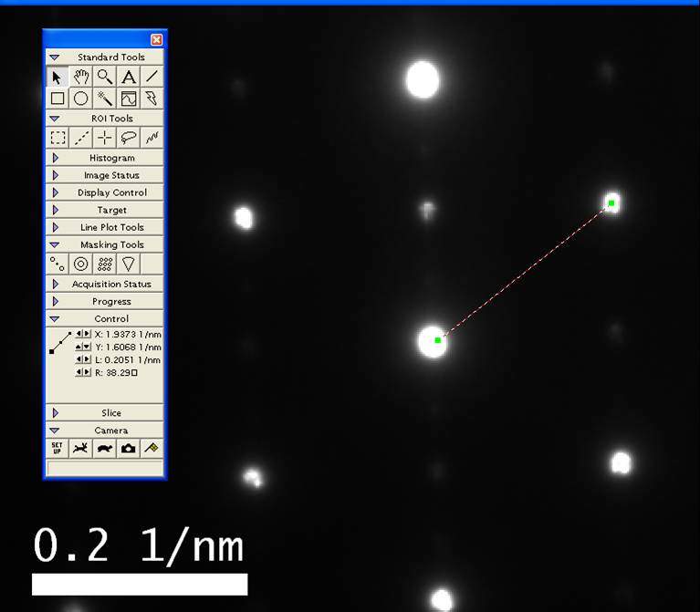This screenshot has width=700, height=612.
Task: Click the R: 38.29 angle value
Action: pyautogui.click(x=116, y=372)
